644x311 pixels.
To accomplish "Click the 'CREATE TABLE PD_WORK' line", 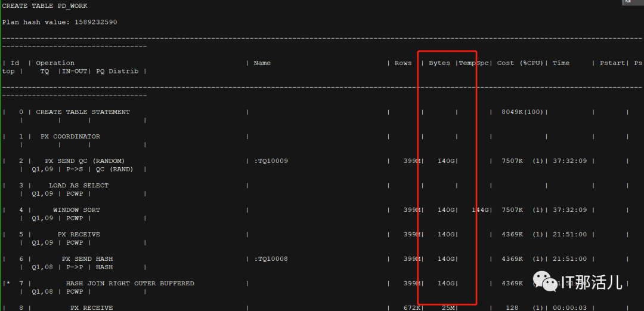I will tap(45, 6).
